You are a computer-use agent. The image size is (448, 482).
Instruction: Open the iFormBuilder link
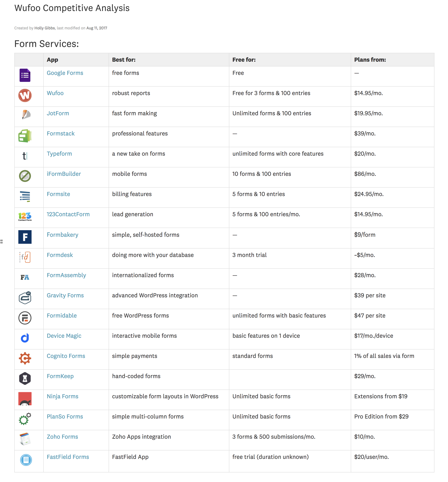point(64,174)
